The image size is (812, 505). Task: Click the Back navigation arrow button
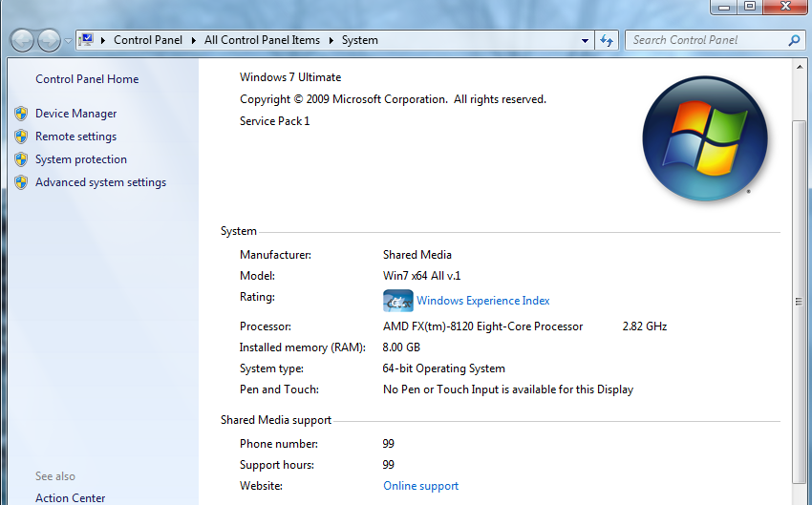22,40
